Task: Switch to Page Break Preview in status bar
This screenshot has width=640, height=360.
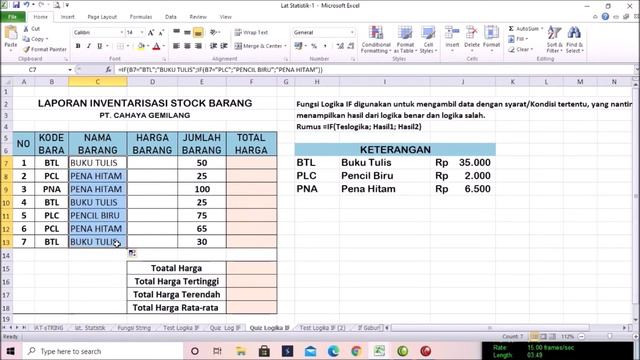Action: point(552,337)
